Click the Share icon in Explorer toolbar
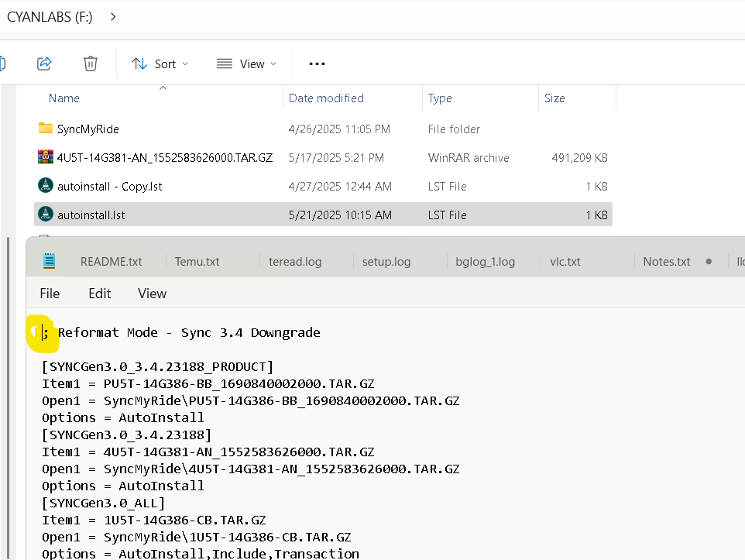This screenshot has height=560, width=745. (x=44, y=64)
